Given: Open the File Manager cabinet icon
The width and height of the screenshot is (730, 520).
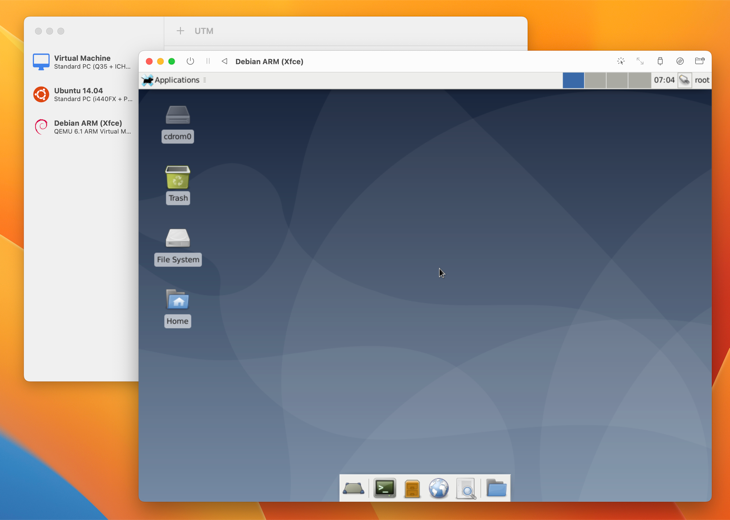Looking at the screenshot, I should tap(412, 488).
